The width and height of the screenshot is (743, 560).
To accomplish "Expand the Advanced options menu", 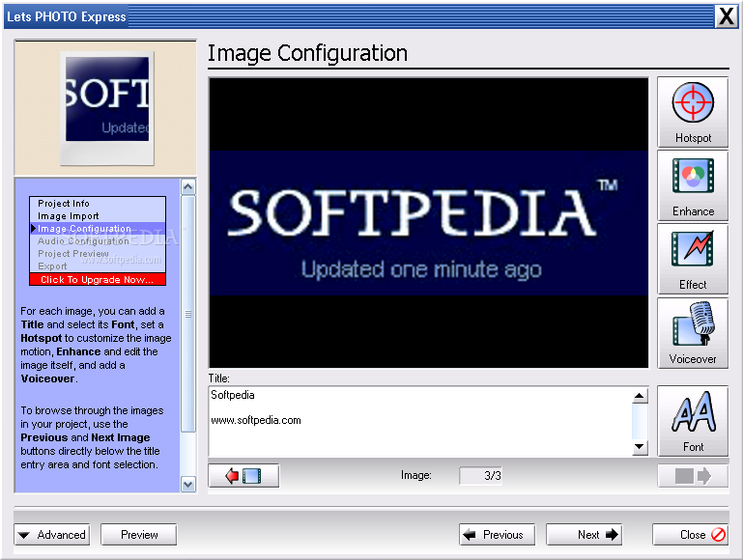I will 52,535.
